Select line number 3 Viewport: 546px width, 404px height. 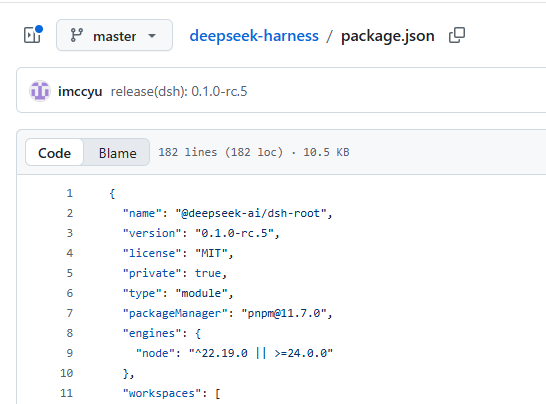click(x=70, y=233)
